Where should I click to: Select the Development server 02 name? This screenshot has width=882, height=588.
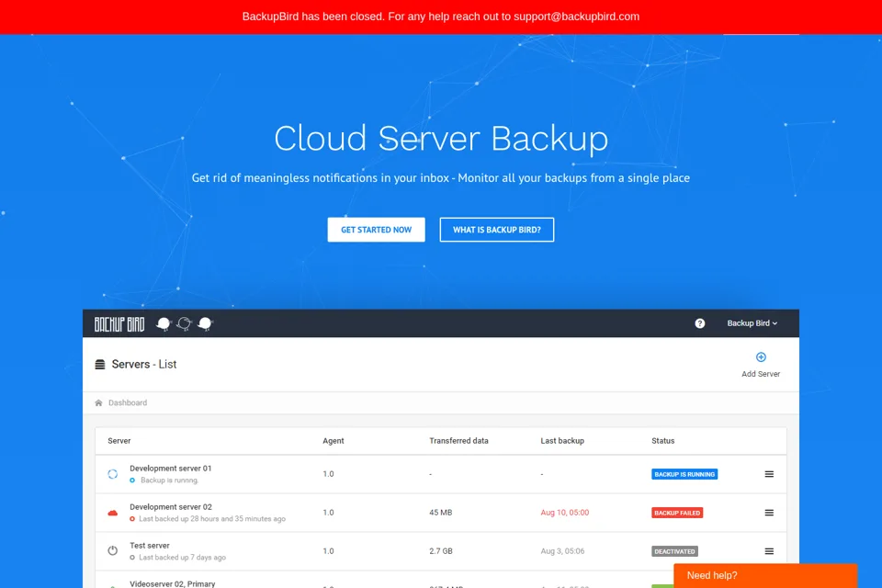click(x=171, y=507)
